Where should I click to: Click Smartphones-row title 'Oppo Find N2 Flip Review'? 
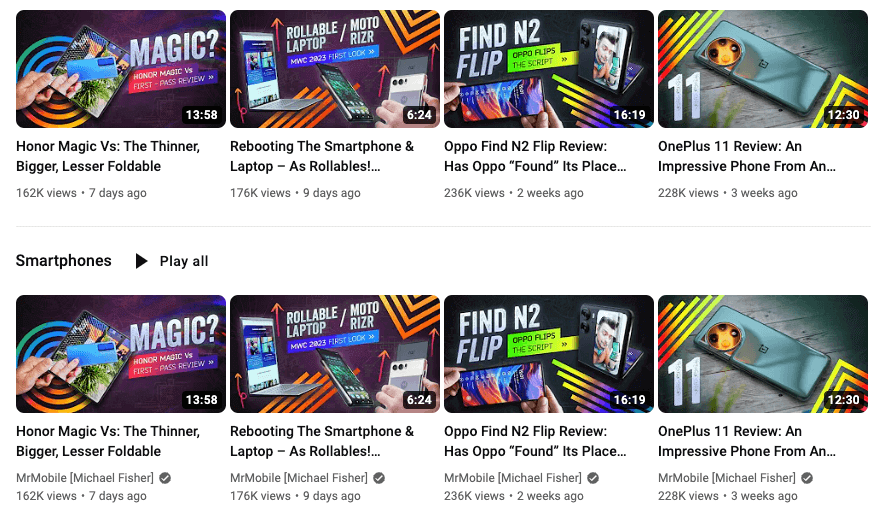(x=535, y=441)
